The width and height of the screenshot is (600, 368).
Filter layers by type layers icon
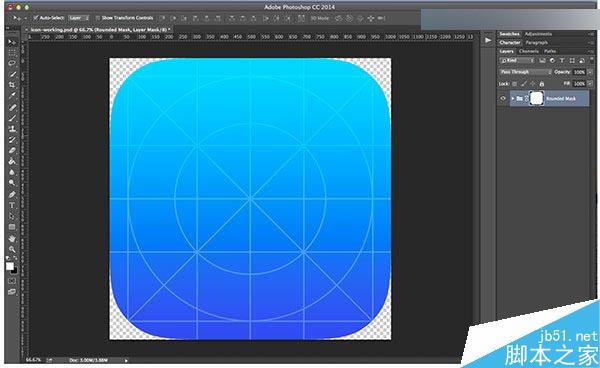(x=562, y=60)
